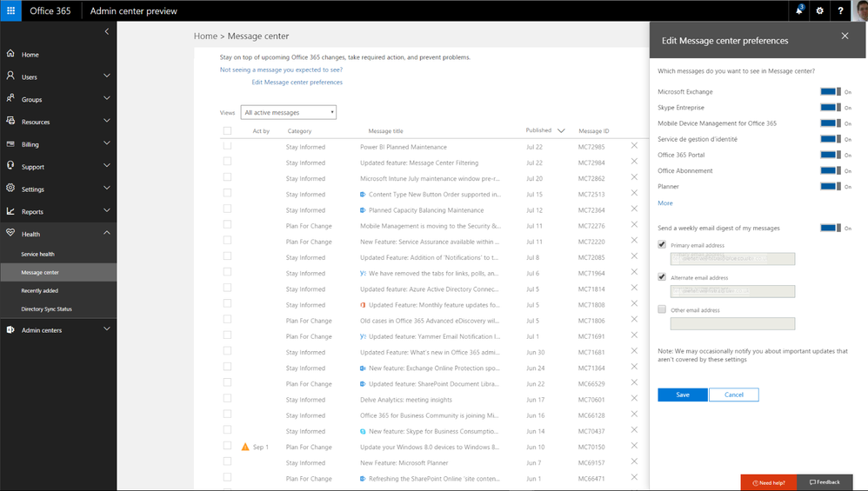
Task: Click the help question mark icon
Action: pos(840,10)
